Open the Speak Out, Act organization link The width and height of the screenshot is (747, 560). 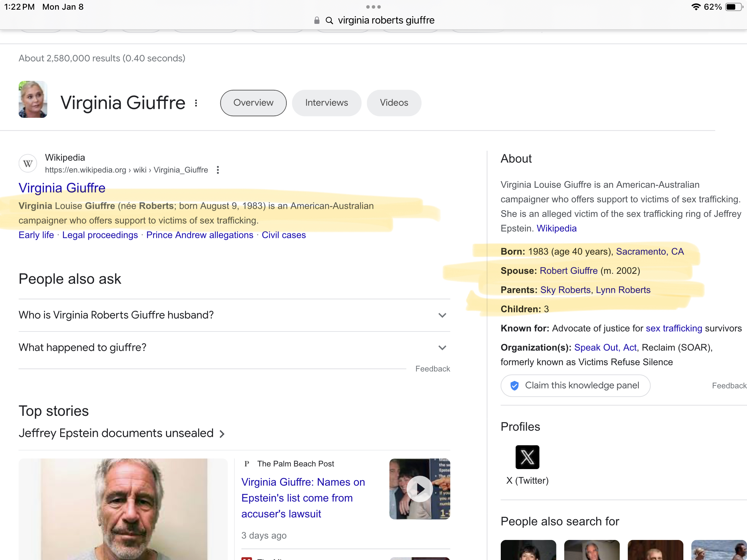[605, 347]
